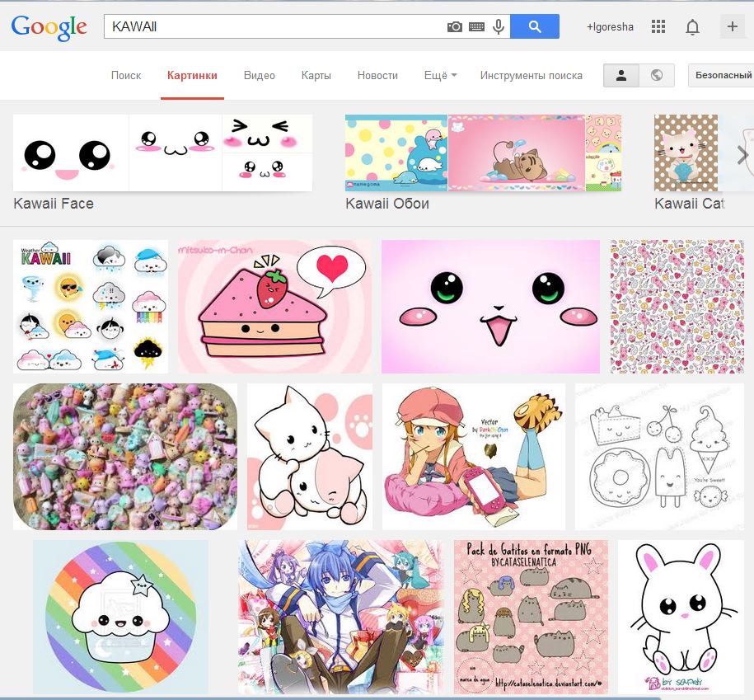The height and width of the screenshot is (700, 754).
Task: Open notifications bell icon
Action: coord(692,27)
